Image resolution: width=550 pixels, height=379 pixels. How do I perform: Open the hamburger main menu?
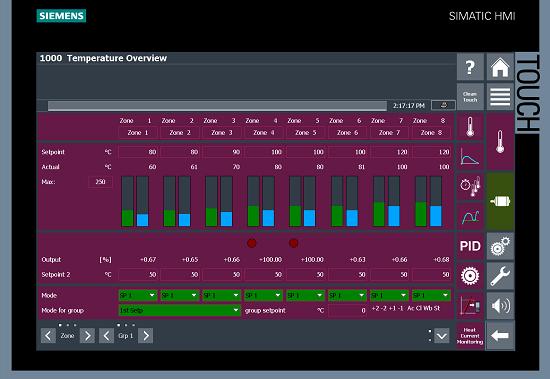point(500,97)
